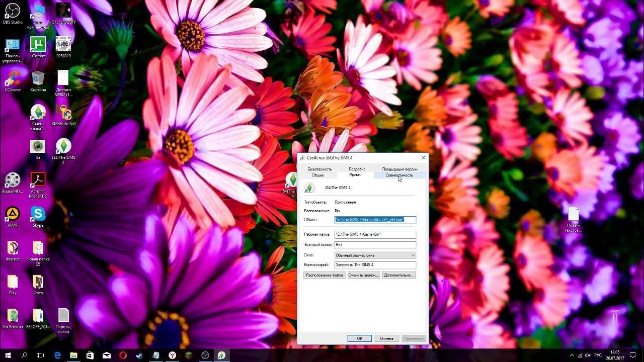644x362 pixels.
Task: Open the Action Center notifications
Action: (633, 355)
